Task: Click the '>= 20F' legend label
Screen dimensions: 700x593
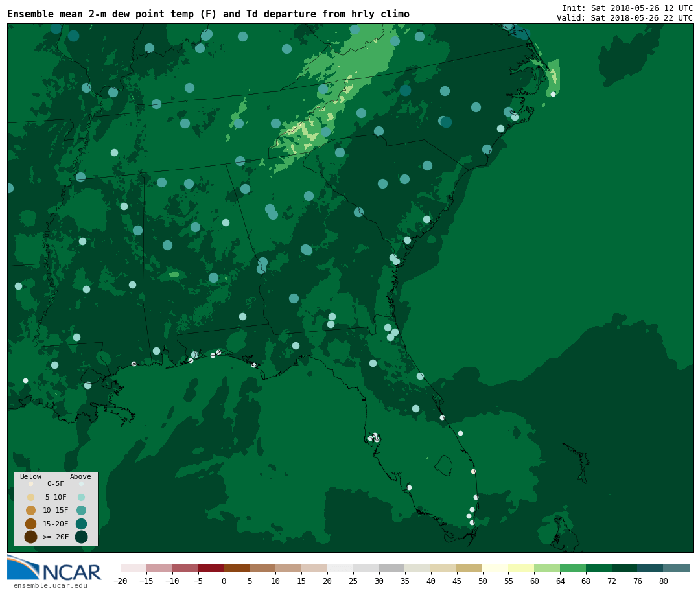Action: (56, 537)
